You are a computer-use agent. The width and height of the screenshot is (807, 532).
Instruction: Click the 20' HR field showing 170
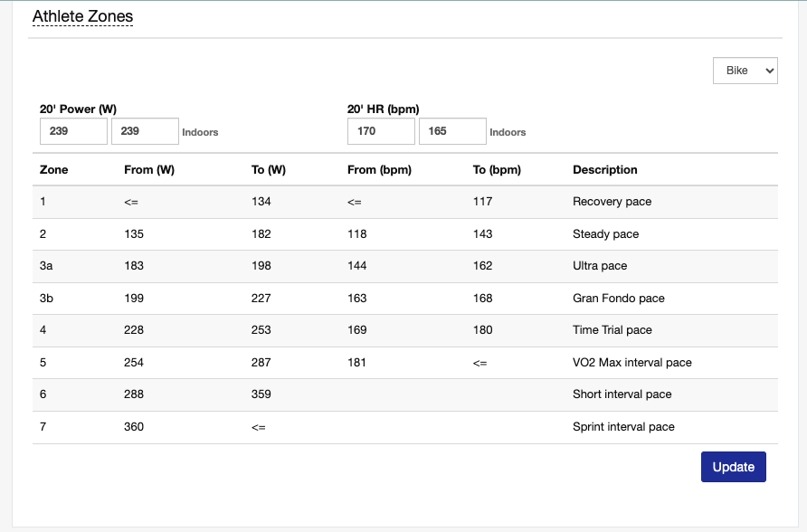[381, 131]
